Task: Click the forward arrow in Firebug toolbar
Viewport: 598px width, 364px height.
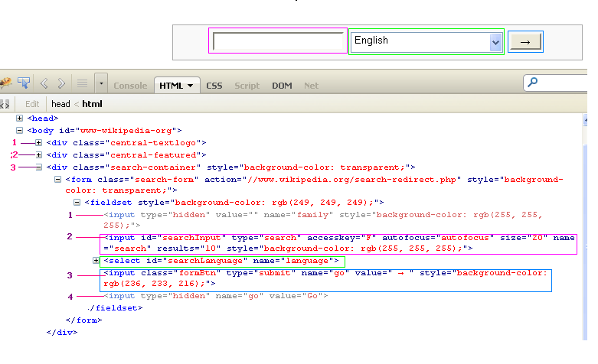Action: tap(62, 83)
